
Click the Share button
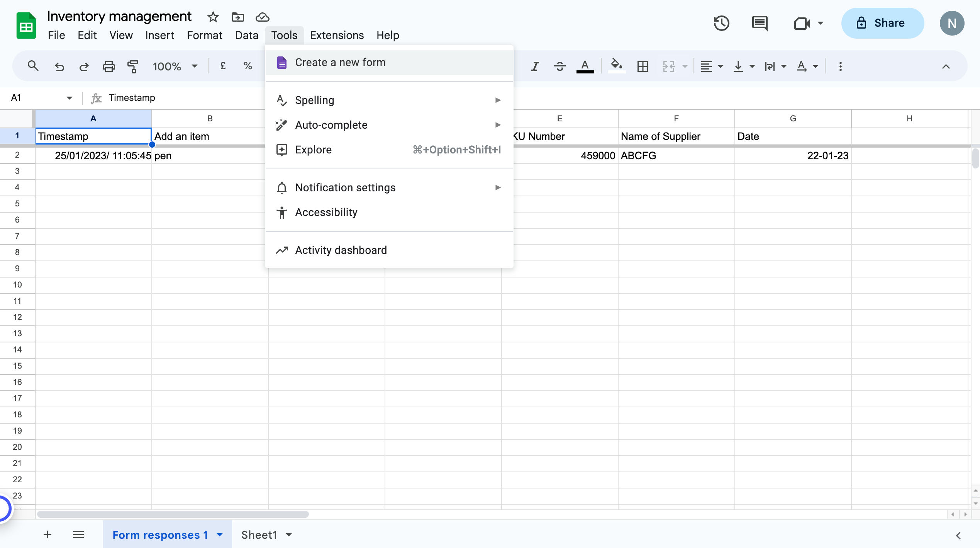pos(883,23)
